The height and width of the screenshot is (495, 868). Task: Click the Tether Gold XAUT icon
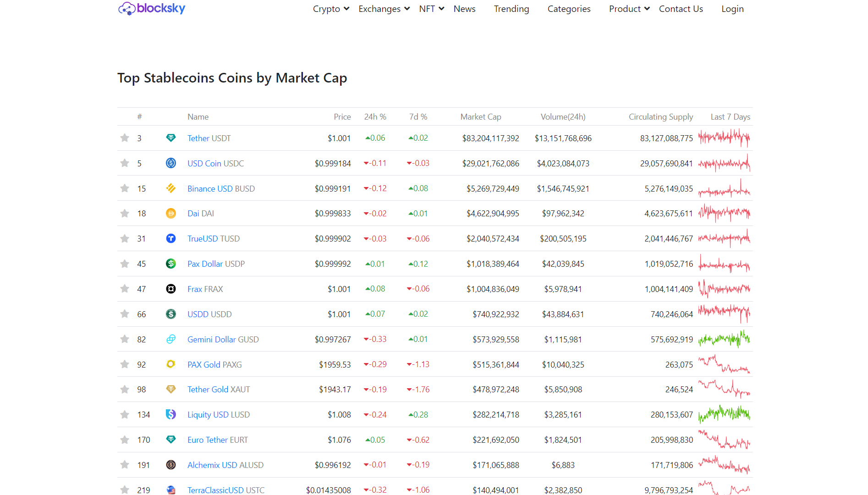click(x=171, y=390)
